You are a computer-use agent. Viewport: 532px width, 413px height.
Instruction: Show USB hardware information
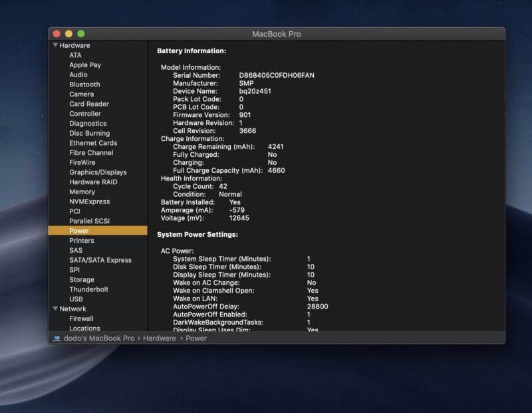76,299
